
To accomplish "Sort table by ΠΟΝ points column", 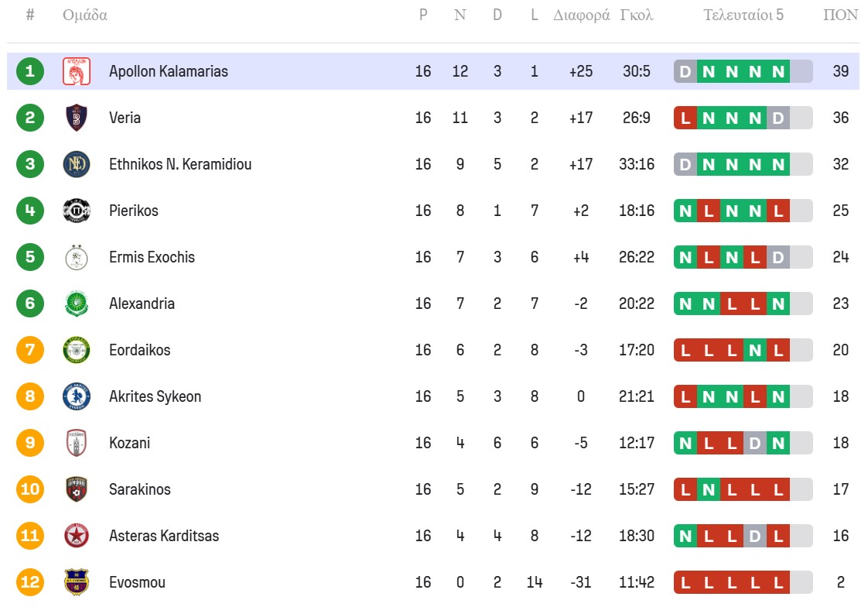I will tap(840, 15).
